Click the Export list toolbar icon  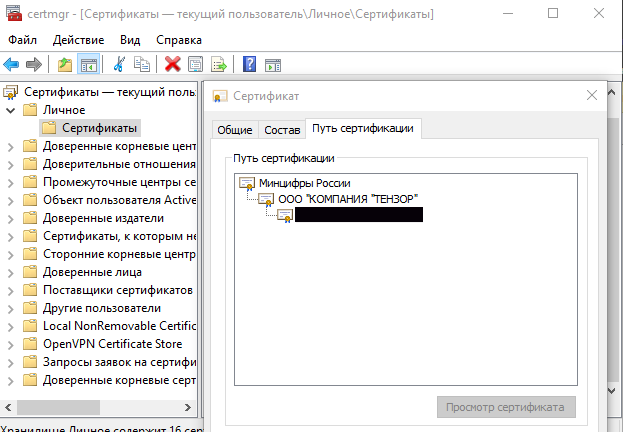pos(219,64)
